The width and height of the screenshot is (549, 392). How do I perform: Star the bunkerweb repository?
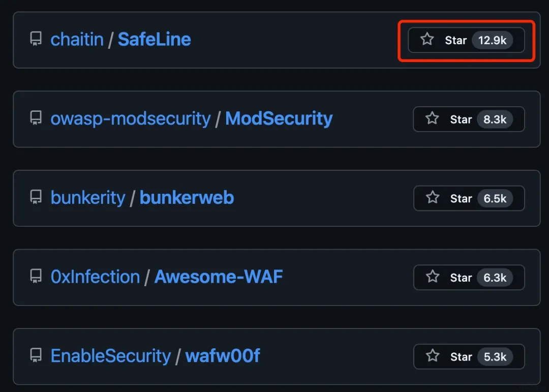pyautogui.click(x=469, y=198)
